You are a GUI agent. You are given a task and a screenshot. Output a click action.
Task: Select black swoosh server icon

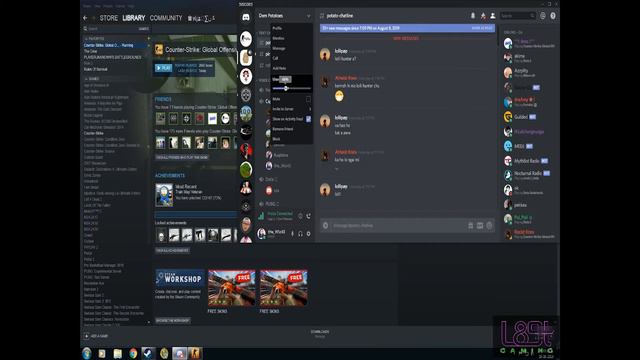coord(246,131)
